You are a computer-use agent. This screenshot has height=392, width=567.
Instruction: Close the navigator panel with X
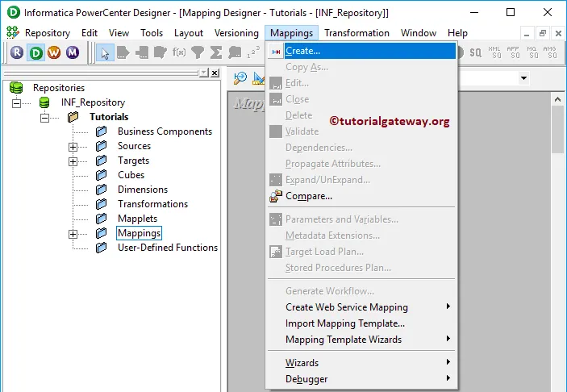tap(215, 73)
